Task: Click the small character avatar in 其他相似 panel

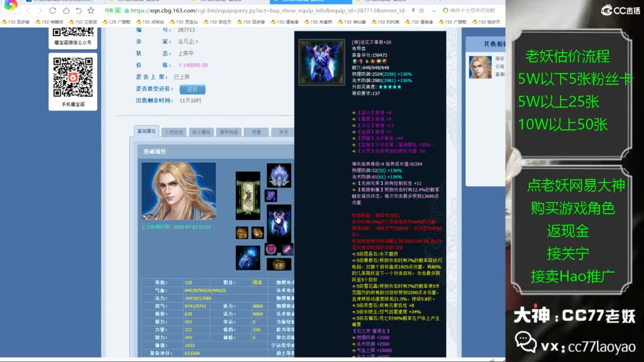Action: (480, 67)
